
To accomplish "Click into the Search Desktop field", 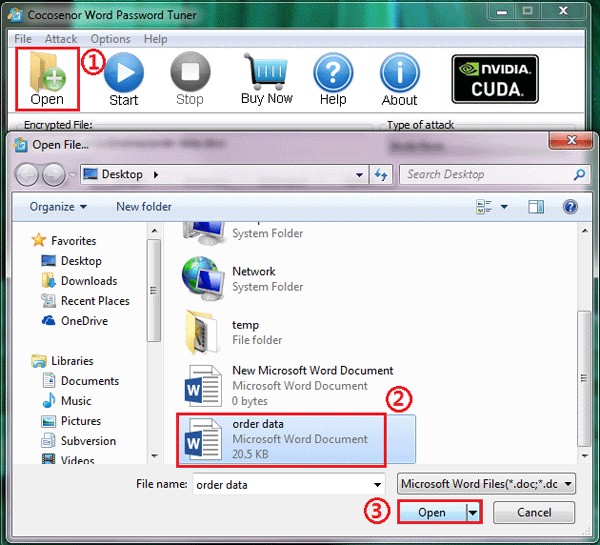I will [486, 175].
